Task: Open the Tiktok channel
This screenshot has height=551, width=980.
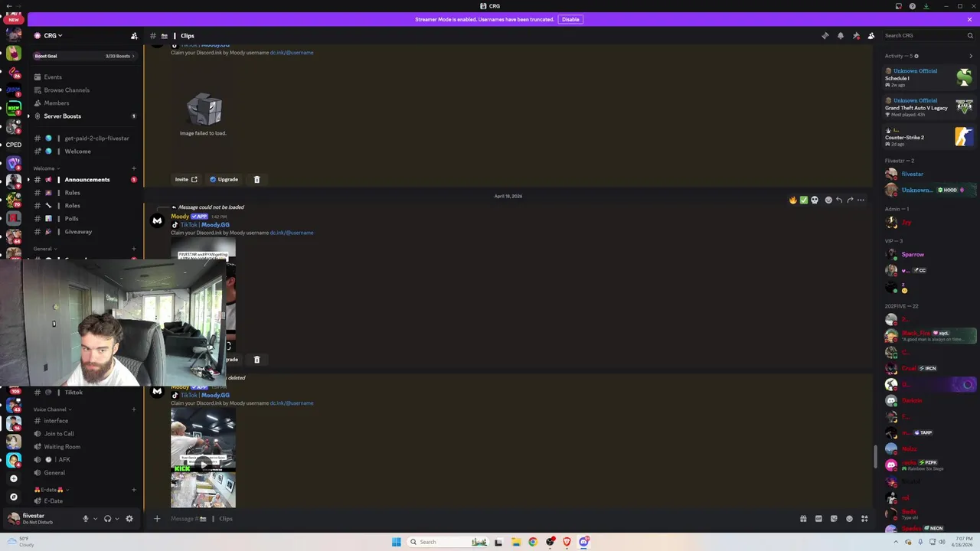Action: click(84, 393)
